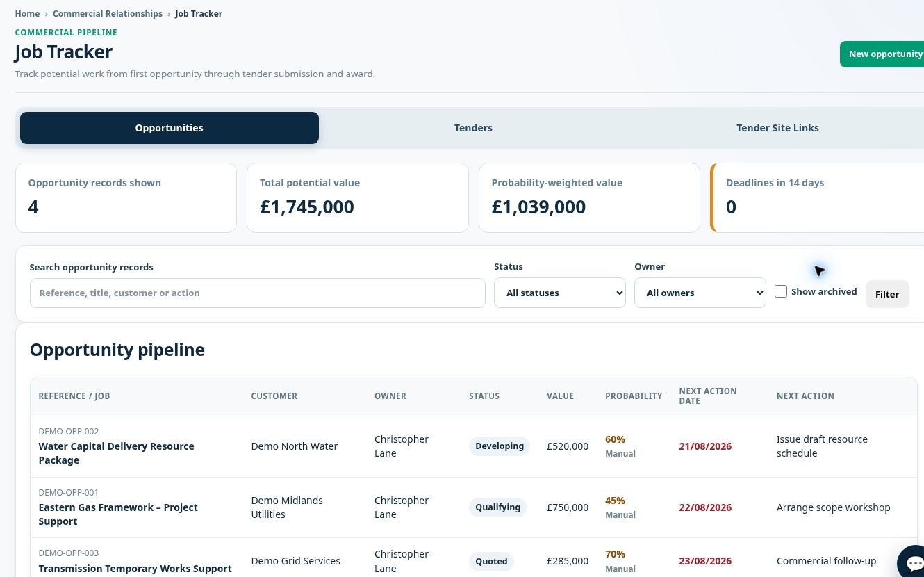Click the New opportunity button
This screenshot has height=577, width=924.
coord(882,54)
